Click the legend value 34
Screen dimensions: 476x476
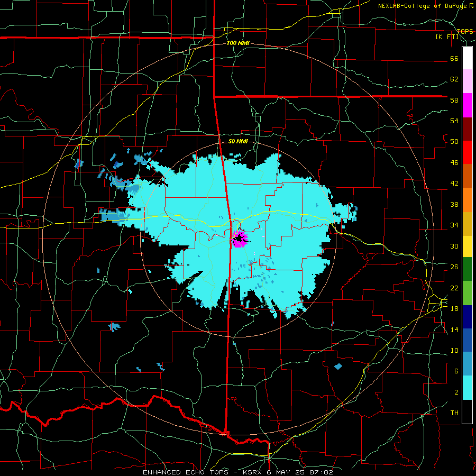tap(454, 225)
